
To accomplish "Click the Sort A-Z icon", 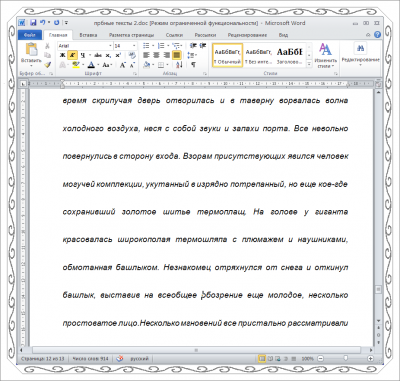I will click(179, 65).
